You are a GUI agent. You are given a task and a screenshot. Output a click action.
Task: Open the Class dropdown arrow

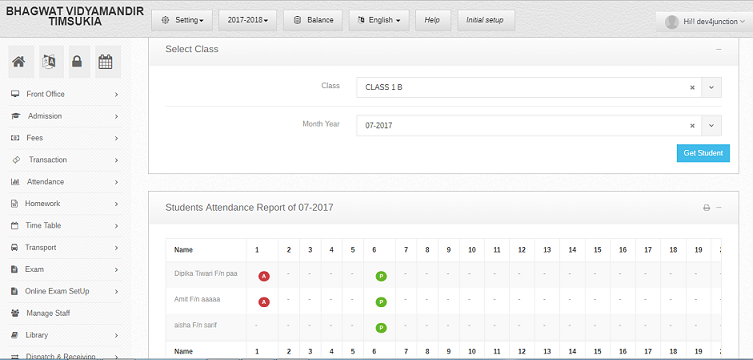pyautogui.click(x=711, y=88)
